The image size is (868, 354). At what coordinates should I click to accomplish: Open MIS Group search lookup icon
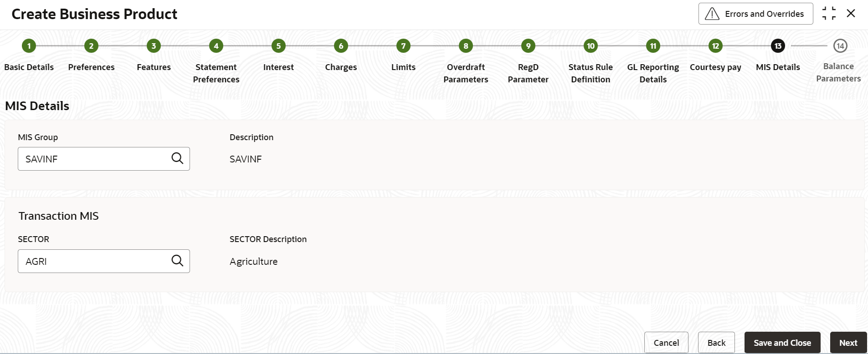tap(177, 158)
